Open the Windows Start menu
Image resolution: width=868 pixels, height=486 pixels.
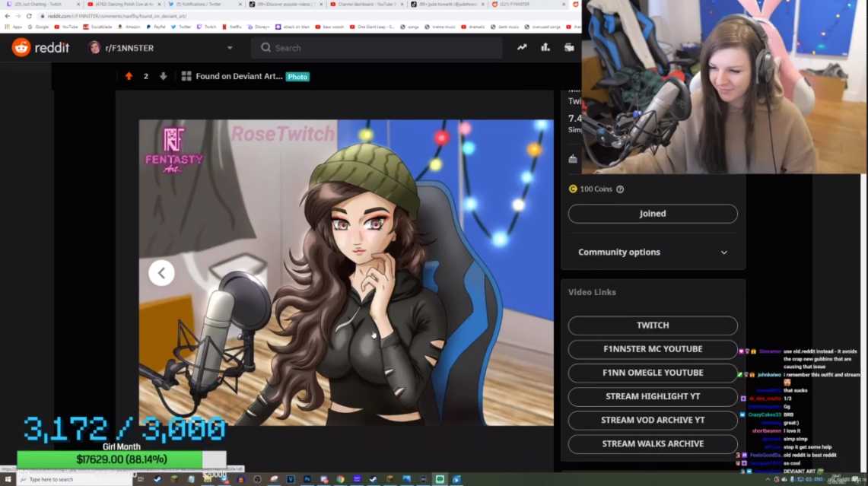pyautogui.click(x=8, y=479)
